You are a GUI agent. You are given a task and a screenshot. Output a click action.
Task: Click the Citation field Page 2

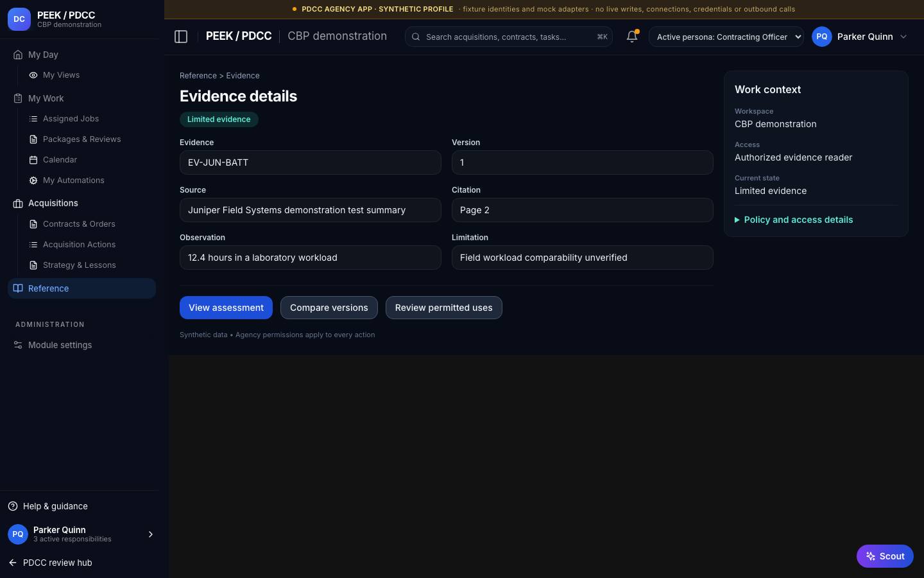(583, 210)
